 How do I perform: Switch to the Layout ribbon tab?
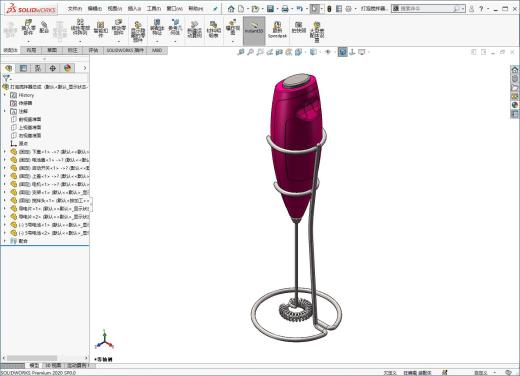coord(31,50)
